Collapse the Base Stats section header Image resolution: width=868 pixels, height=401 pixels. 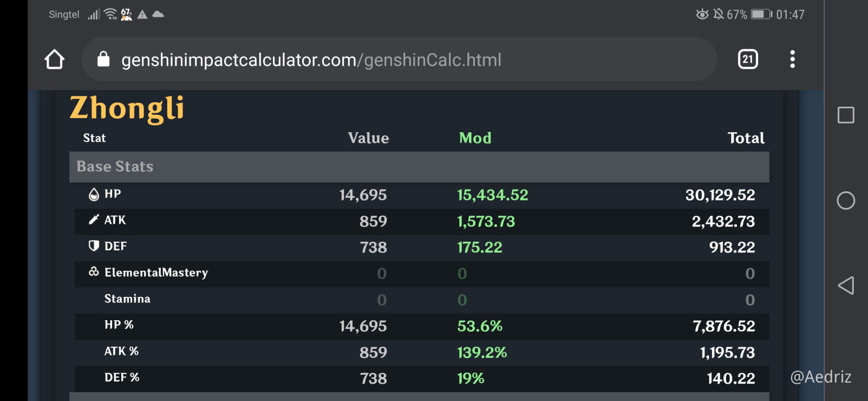(419, 167)
